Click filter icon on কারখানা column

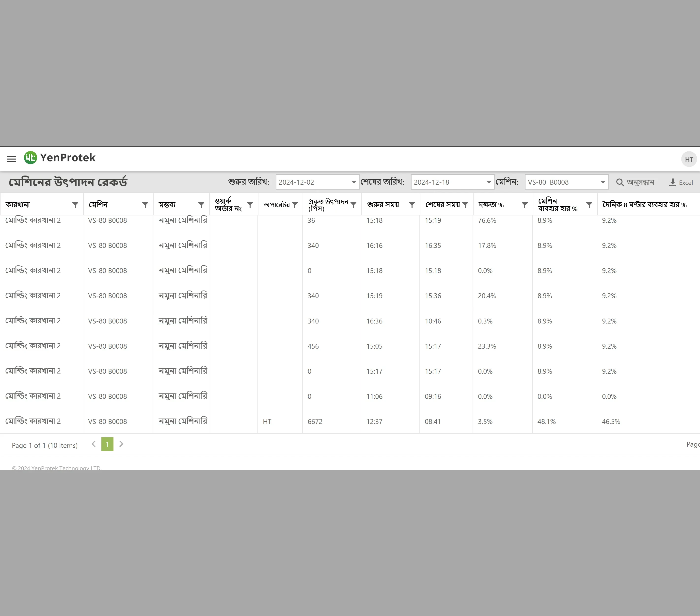point(75,205)
